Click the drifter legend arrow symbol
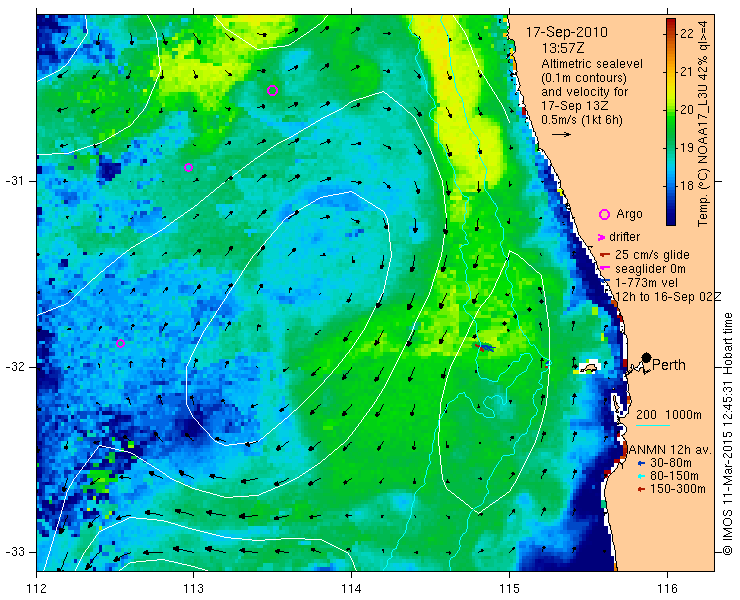This screenshot has height=600, width=740. click(601, 237)
